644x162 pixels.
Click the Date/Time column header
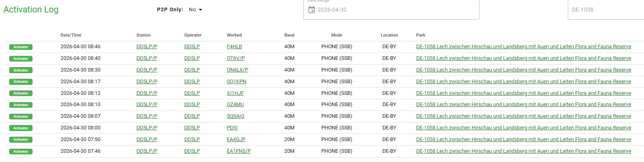coord(71,35)
